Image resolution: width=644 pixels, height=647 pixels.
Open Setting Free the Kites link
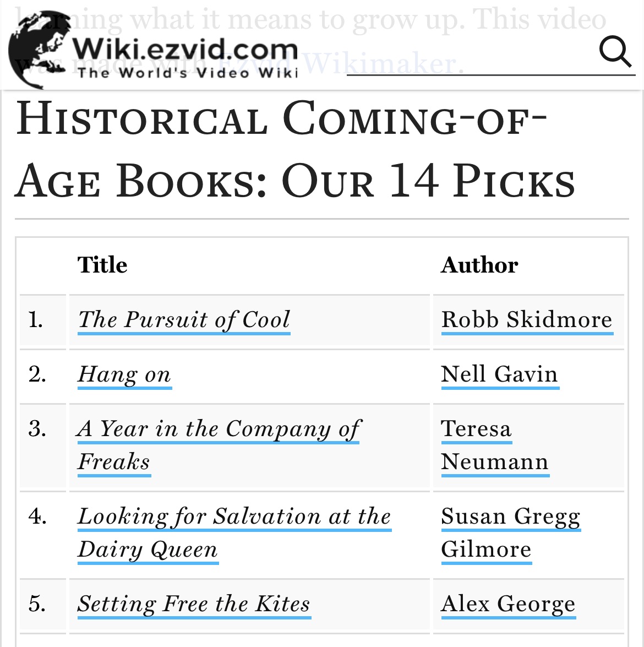[x=194, y=605]
